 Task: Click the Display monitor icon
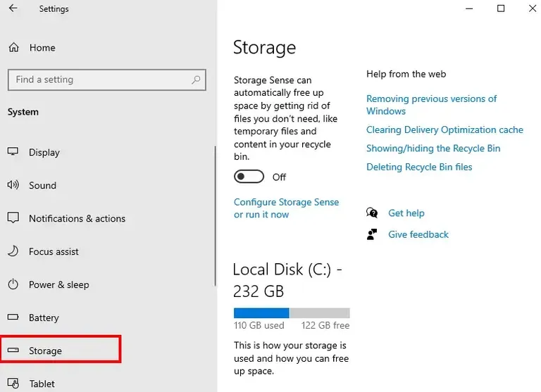click(x=13, y=152)
